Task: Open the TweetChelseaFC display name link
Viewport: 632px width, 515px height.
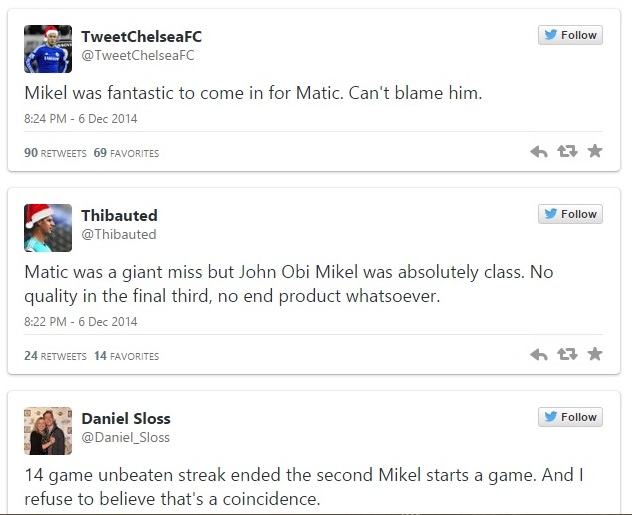Action: 141,36
